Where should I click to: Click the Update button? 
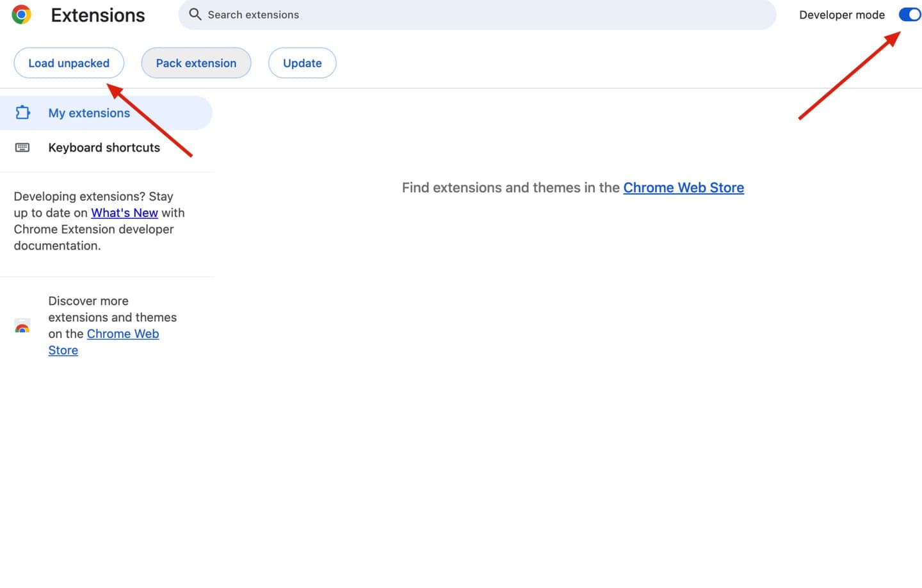coord(302,63)
